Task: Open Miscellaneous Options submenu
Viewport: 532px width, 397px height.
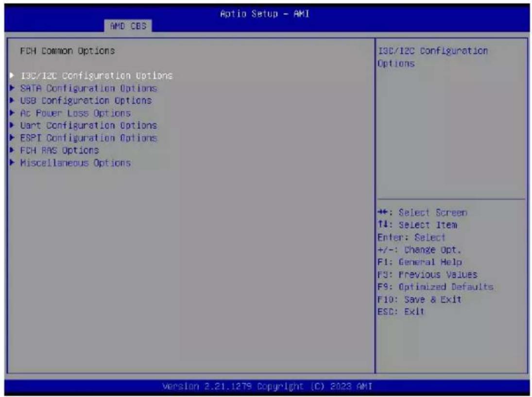Action: pyautogui.click(x=75, y=163)
